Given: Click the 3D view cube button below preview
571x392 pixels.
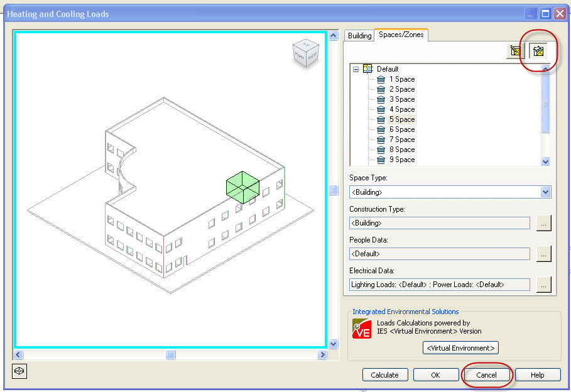Looking at the screenshot, I should point(19,371).
